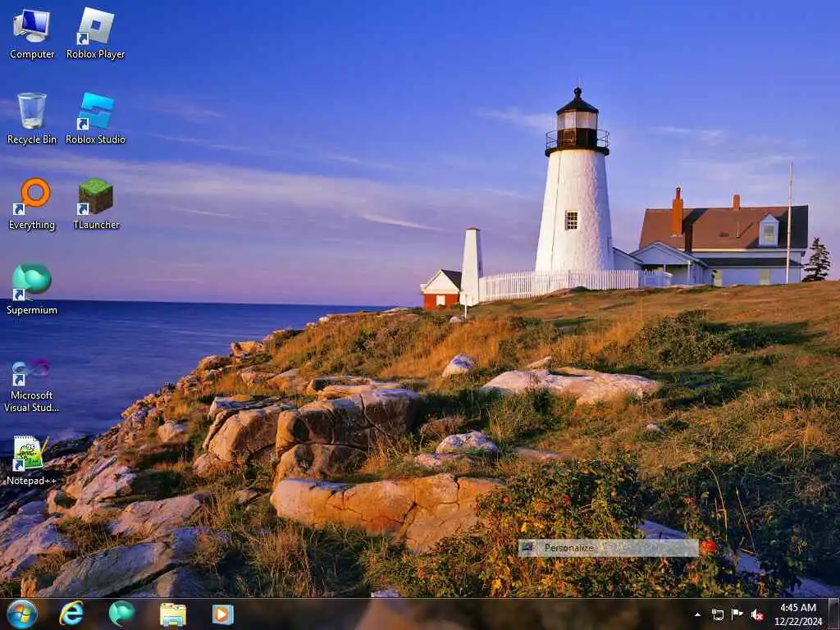Select the Notepad++ desktop shortcut
The width and height of the screenshot is (840, 630).
tap(31, 460)
